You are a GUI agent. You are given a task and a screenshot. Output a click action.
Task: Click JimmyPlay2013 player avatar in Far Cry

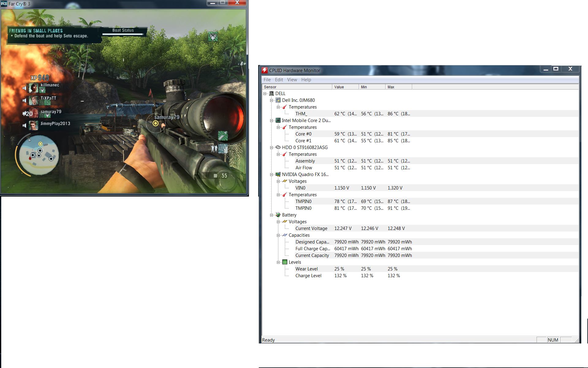33,125
